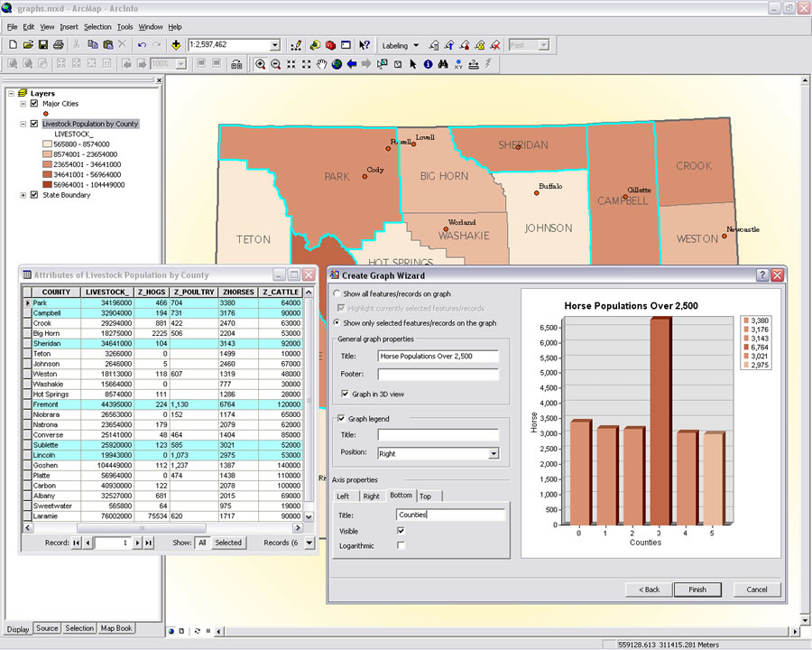
Task: Select Show all features/records on graph
Action: click(x=337, y=294)
